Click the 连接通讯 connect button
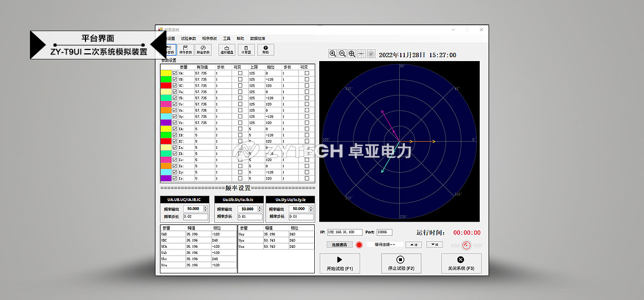This screenshot has height=300, width=644. point(340,244)
